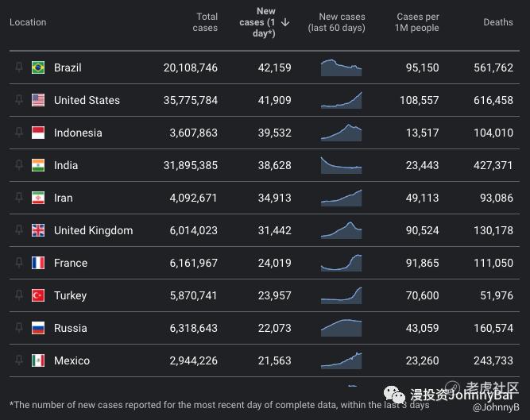530x420 pixels.
Task: Click the India flag icon
Action: tap(38, 165)
